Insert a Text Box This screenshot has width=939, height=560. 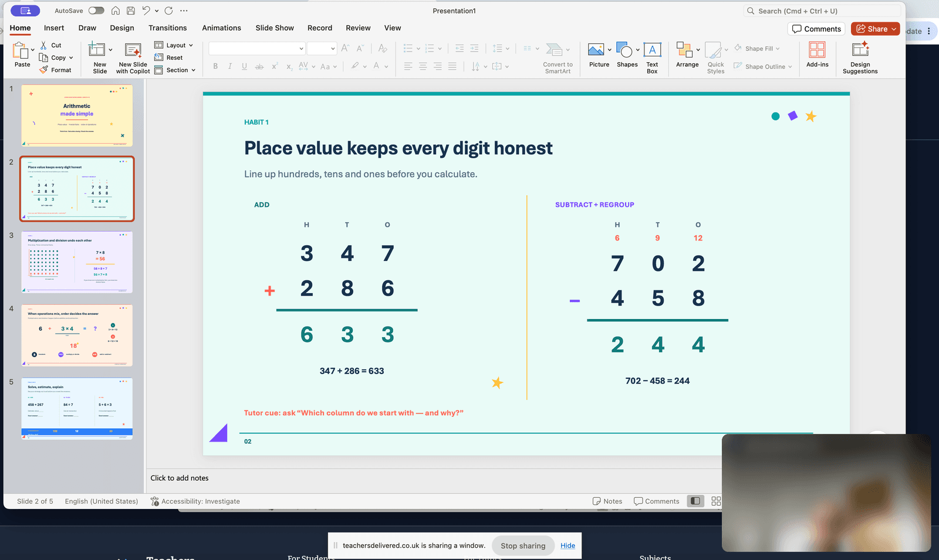coord(652,57)
